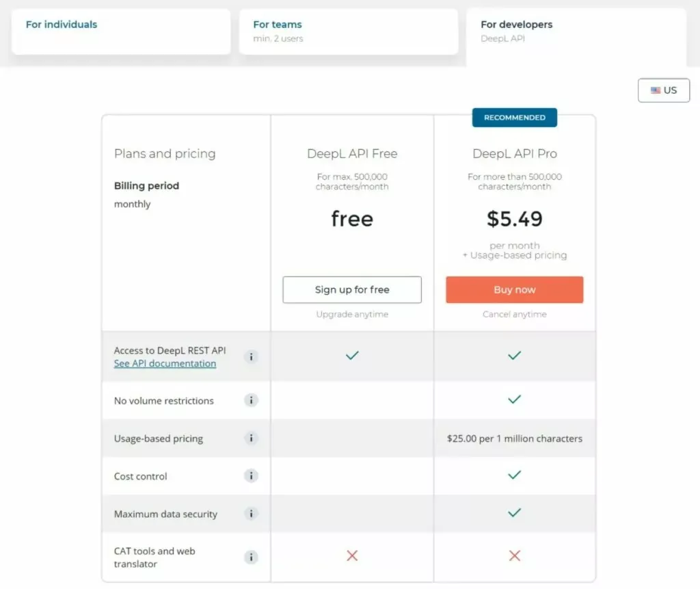Screen dimensions: 700x589
Task: Click the US flag icon
Action: [x=656, y=90]
